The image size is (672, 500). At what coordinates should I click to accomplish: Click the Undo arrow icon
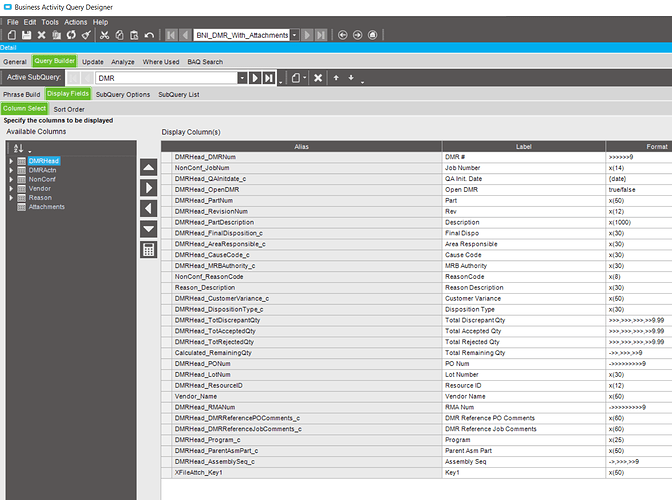pos(149,34)
